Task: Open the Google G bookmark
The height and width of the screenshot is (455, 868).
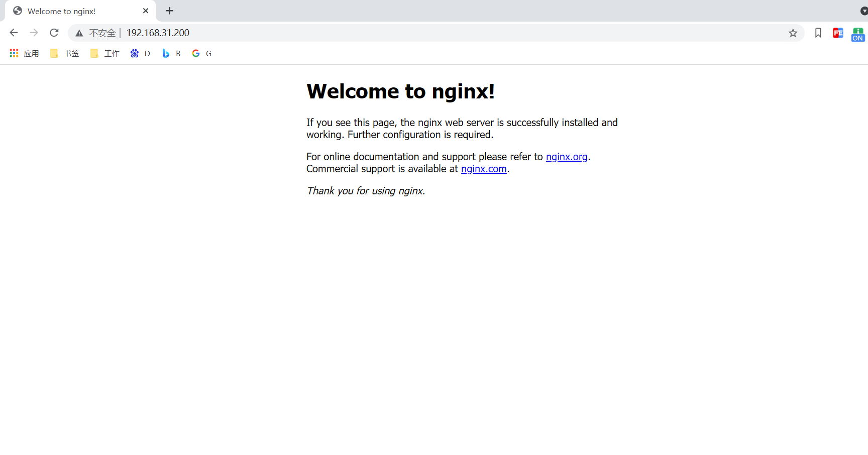Action: point(202,53)
